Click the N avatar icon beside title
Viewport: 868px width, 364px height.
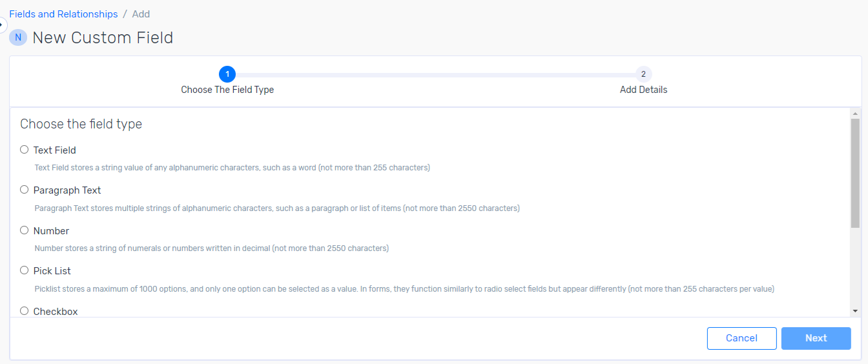coord(18,37)
